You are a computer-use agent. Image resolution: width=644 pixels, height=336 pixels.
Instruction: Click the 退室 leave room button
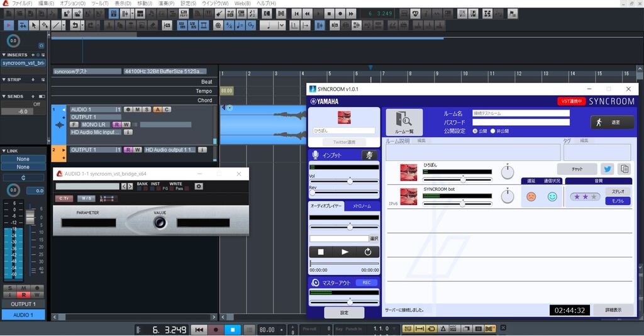pyautogui.click(x=612, y=123)
